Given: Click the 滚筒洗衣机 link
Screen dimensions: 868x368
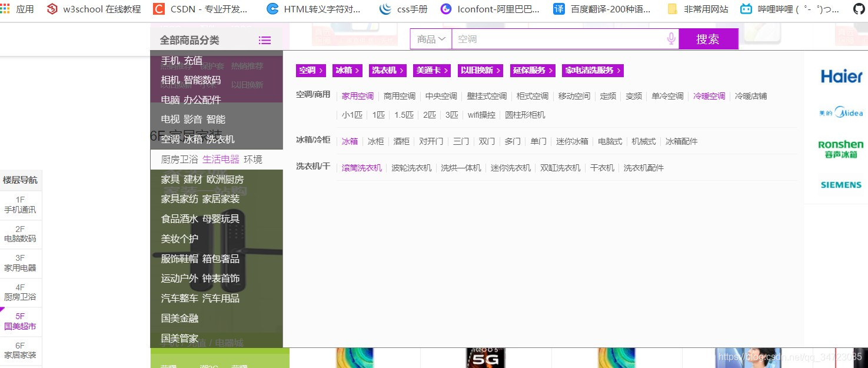Looking at the screenshot, I should pos(362,168).
